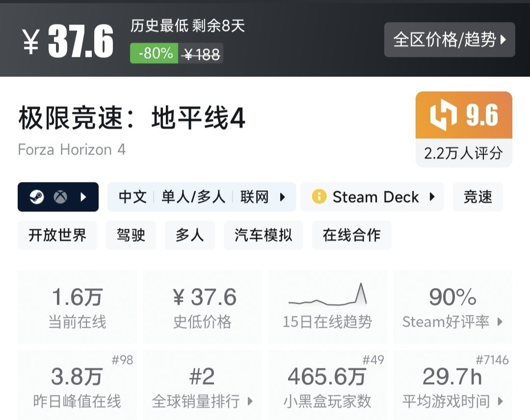Click the Steam platform icon
The image size is (530, 420).
click(x=37, y=197)
